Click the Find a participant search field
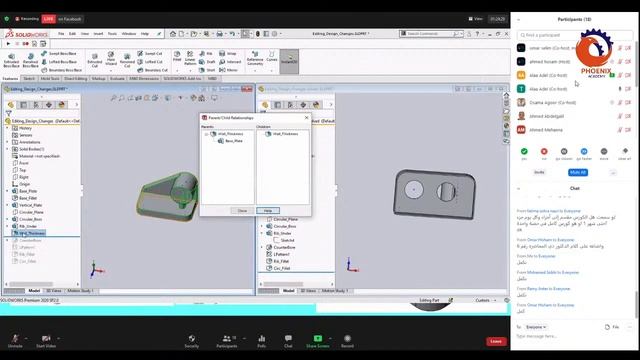The width and height of the screenshot is (640, 360). pos(575,35)
